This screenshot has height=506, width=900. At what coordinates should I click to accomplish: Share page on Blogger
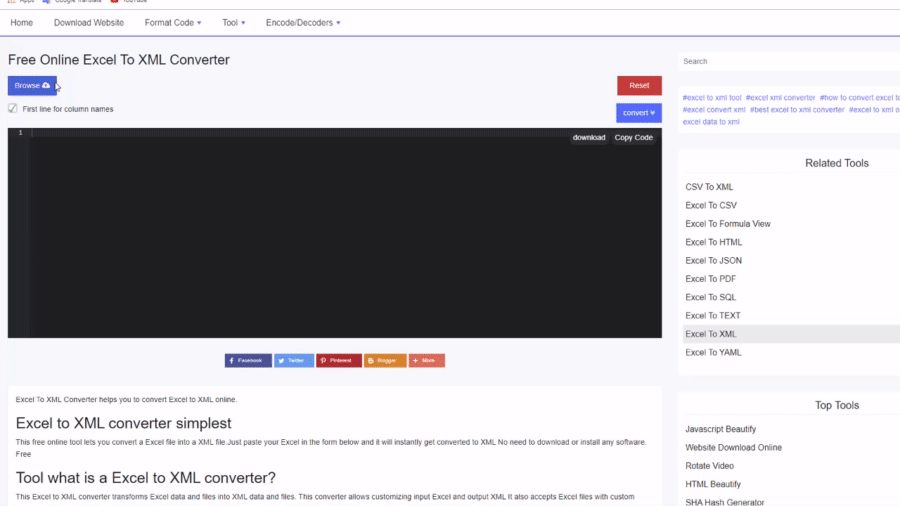coord(385,360)
